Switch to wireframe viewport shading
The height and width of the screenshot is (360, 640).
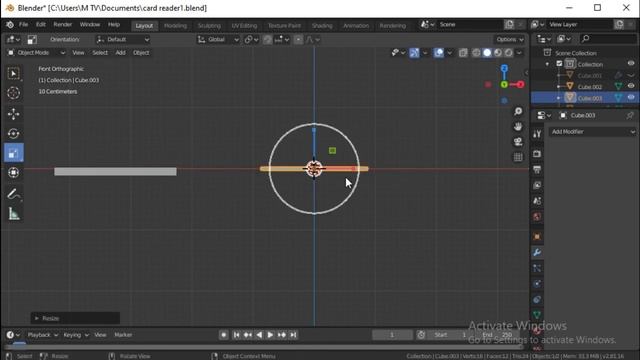click(x=476, y=53)
